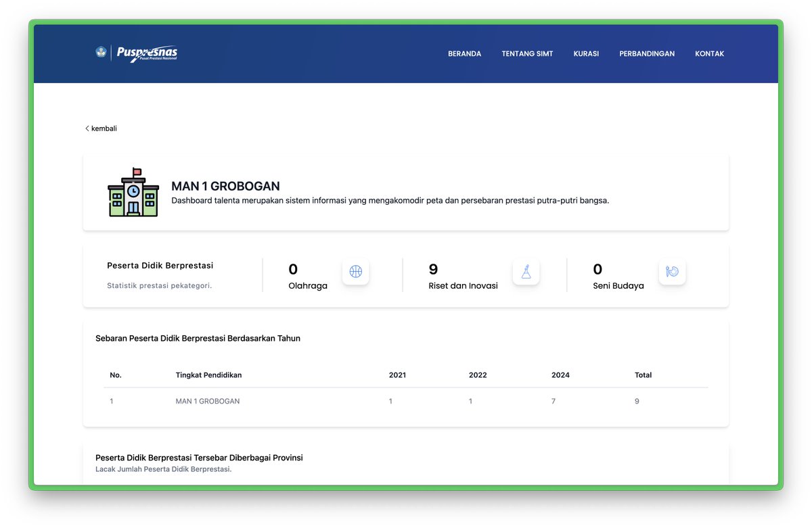Click the Lacak Jumlah Peserta Didik subtitle
This screenshot has height=528, width=812.
tap(163, 469)
